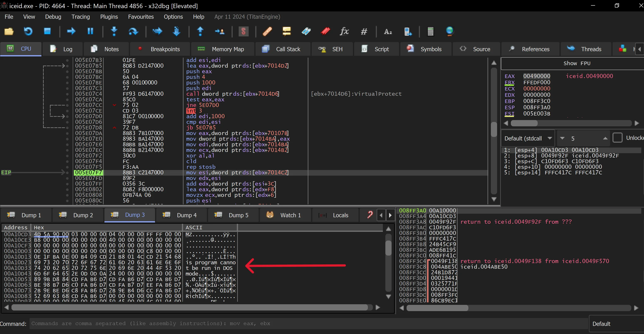Increase argument count stepper arrow
Screen dimensions: 644x334
click(x=605, y=138)
